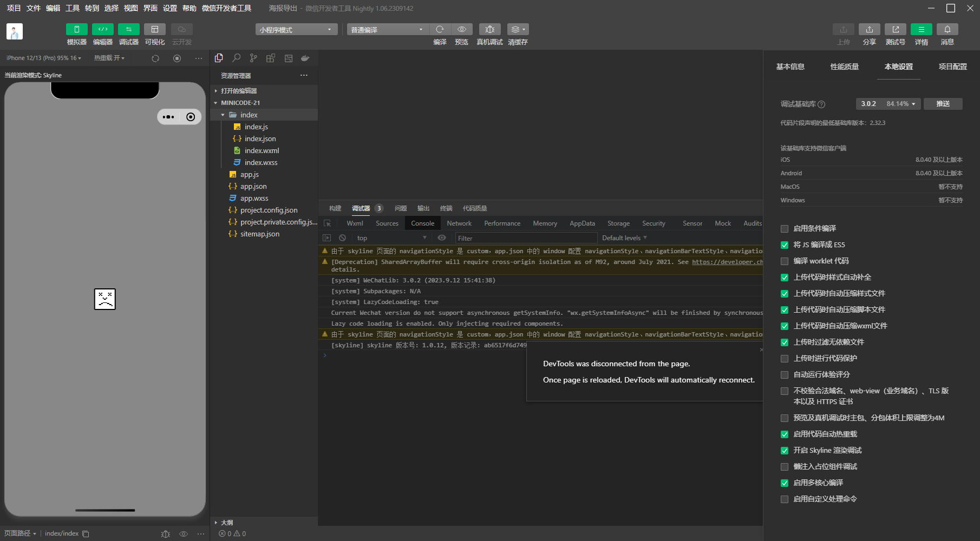Click the element inspector arrow icon
Image resolution: width=980 pixels, height=541 pixels.
tap(327, 223)
